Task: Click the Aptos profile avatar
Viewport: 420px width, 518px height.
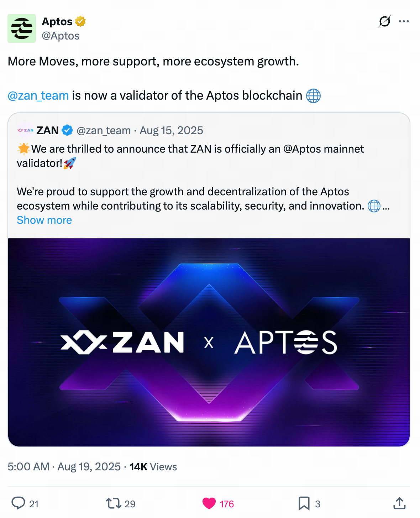Action: point(22,28)
